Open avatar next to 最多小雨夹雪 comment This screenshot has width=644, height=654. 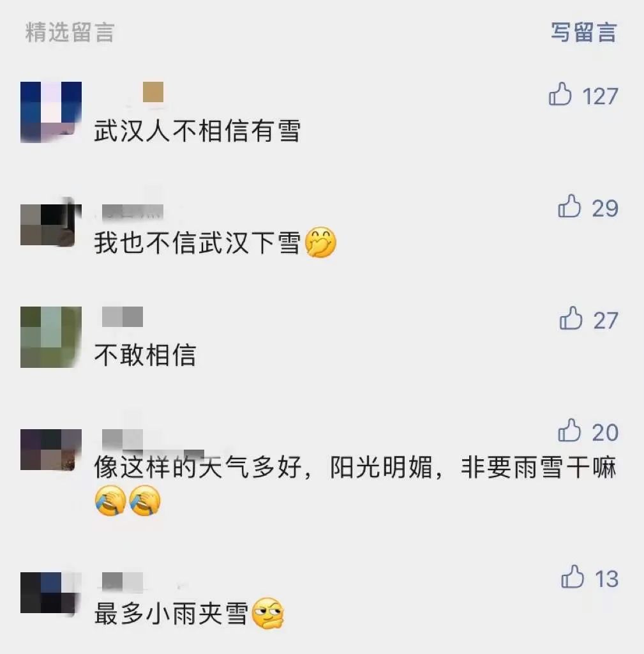(51, 593)
